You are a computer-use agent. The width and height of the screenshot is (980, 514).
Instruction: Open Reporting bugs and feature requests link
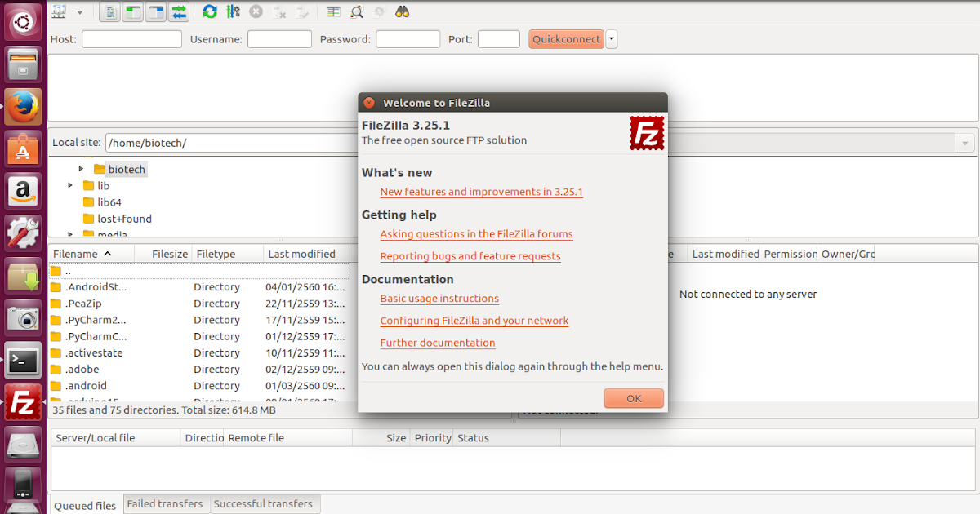470,256
